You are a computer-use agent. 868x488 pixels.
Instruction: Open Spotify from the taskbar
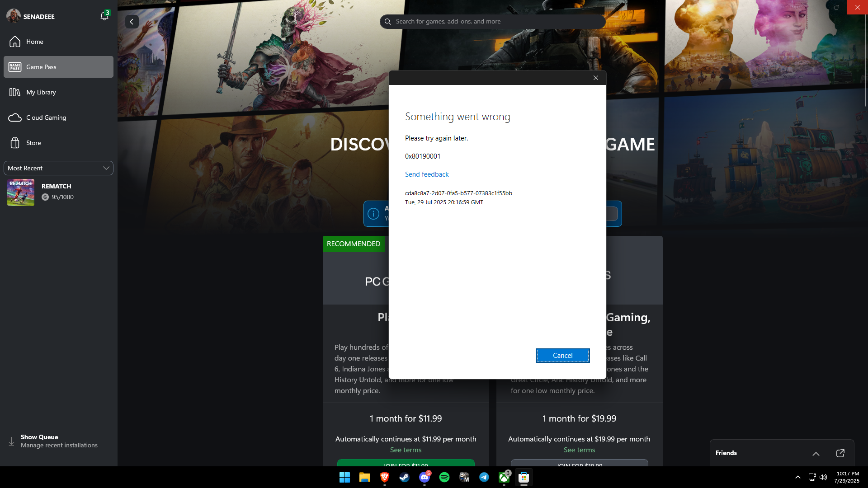point(444,477)
